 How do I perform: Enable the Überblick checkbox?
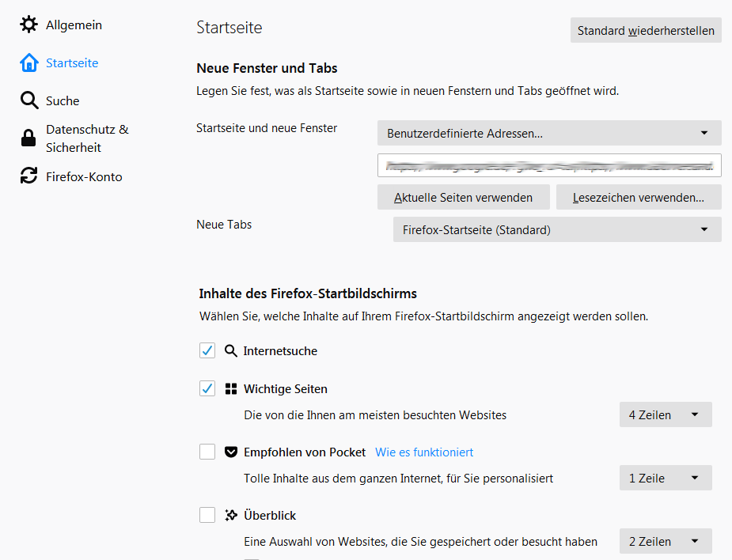[x=207, y=515]
